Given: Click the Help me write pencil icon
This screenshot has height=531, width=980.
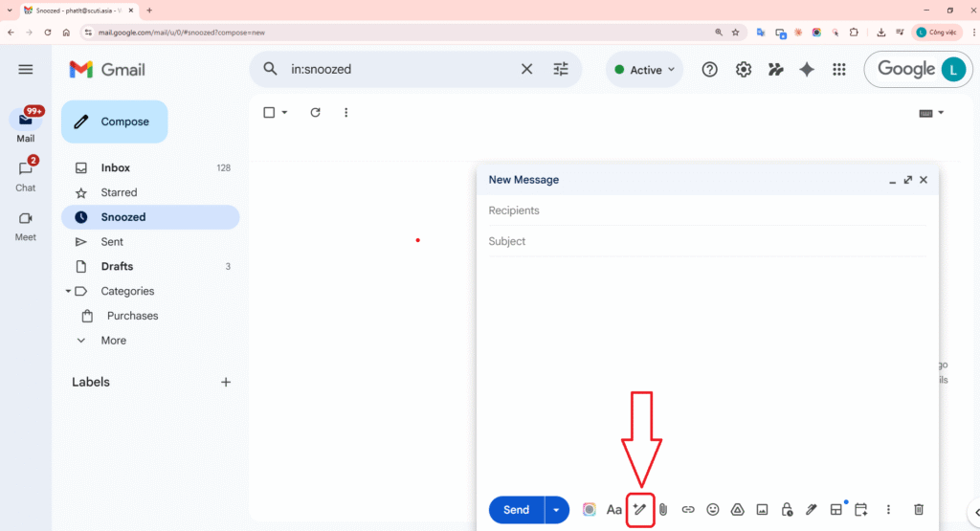Looking at the screenshot, I should [x=639, y=510].
